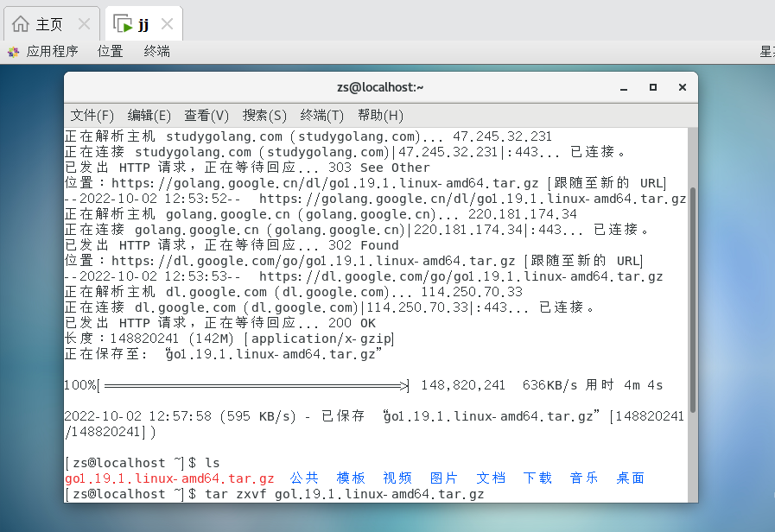Click the terminal vertical scrollbar
This screenshot has height=532, width=775.
coord(692,300)
